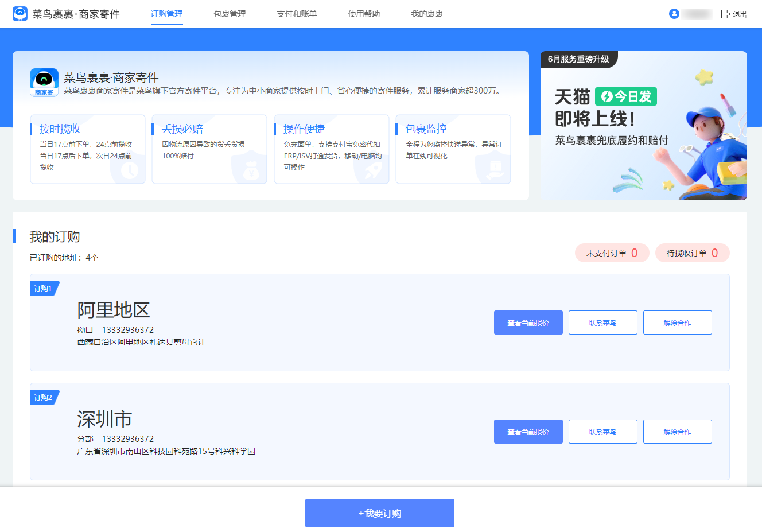Click the clock icon in 按时揽收 card

coord(130,170)
